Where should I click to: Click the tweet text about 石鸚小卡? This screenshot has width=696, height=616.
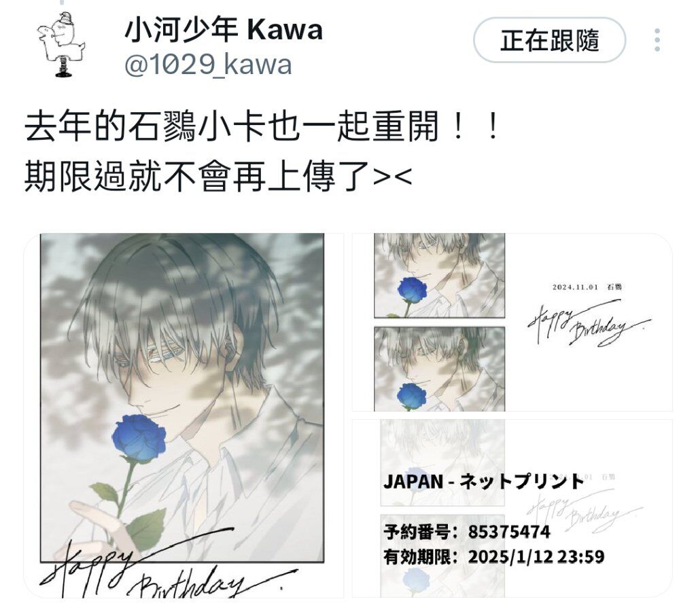pyautogui.click(x=263, y=127)
